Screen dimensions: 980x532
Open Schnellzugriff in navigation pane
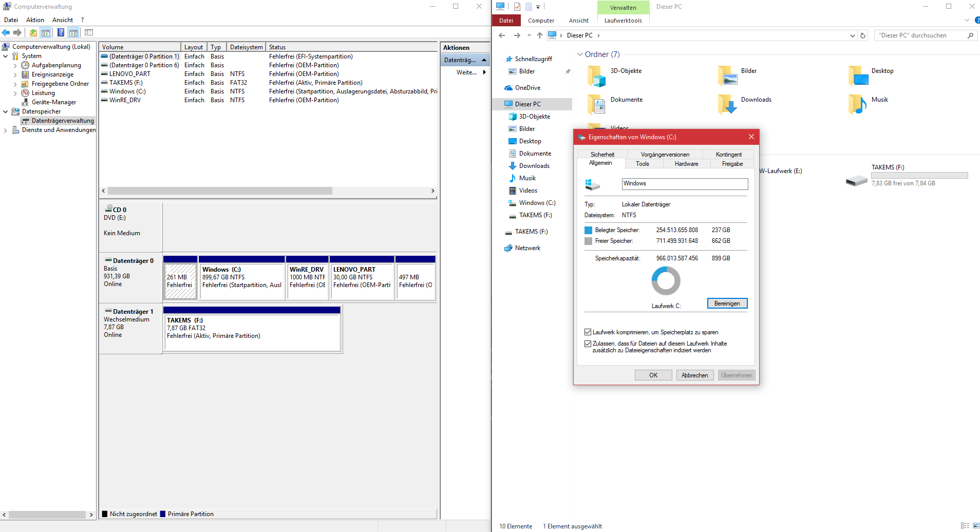click(x=533, y=59)
